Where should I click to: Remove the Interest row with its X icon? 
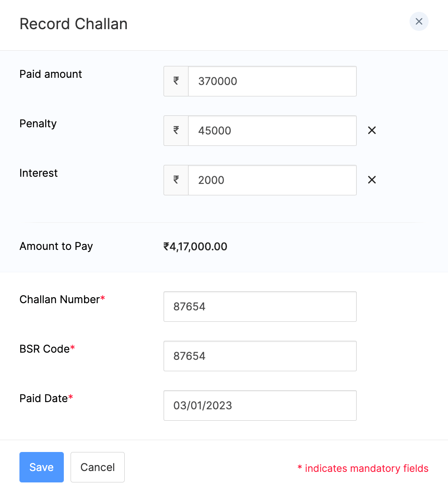[372, 180]
